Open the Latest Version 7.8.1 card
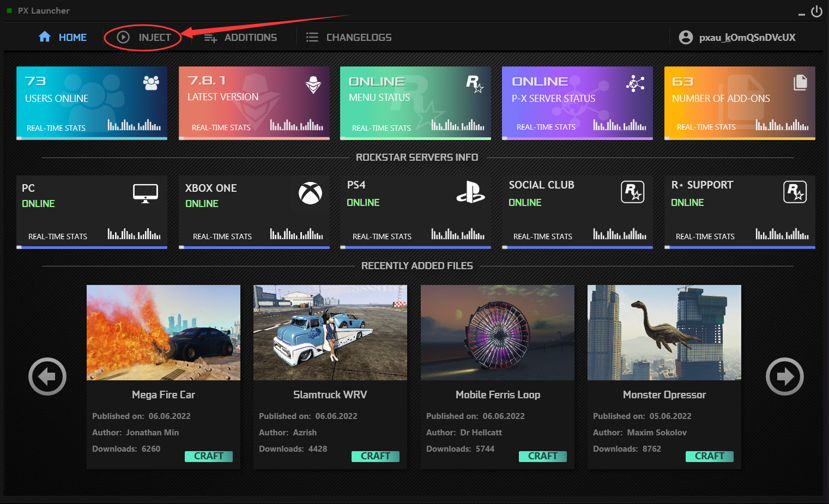Viewport: 829px width, 504px height. pos(254,103)
